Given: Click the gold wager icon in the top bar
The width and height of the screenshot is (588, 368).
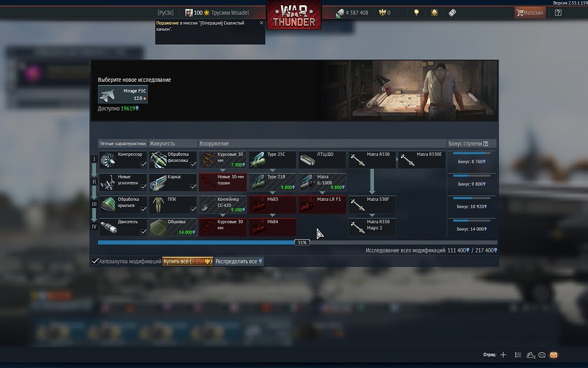Looking at the screenshot, I should [x=435, y=12].
